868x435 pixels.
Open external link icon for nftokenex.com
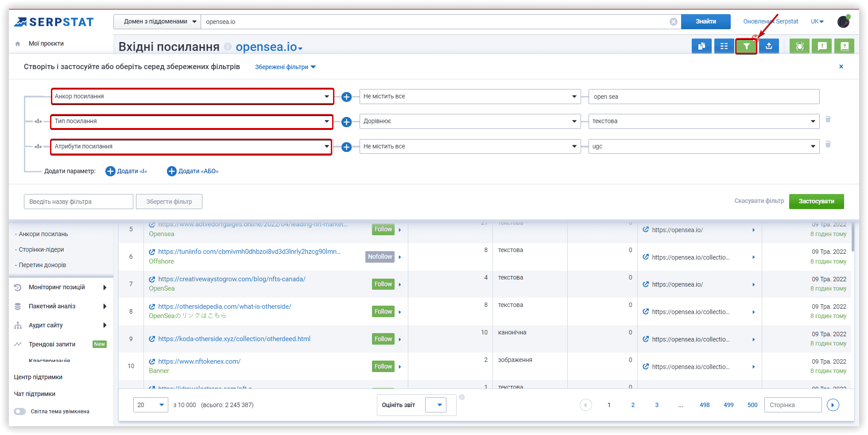(x=152, y=361)
